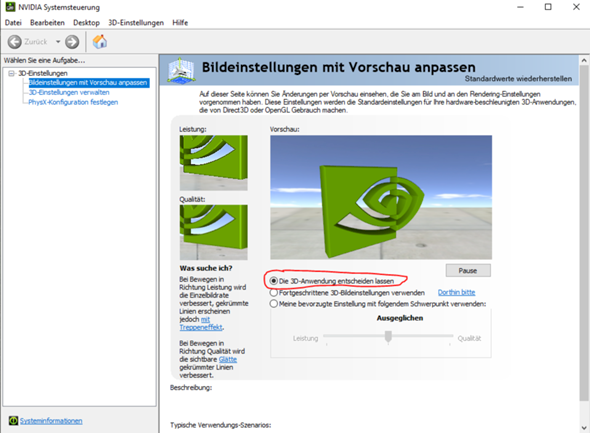Click the forward arrow navigation icon
Viewport: 590px width, 433px height.
(x=72, y=42)
